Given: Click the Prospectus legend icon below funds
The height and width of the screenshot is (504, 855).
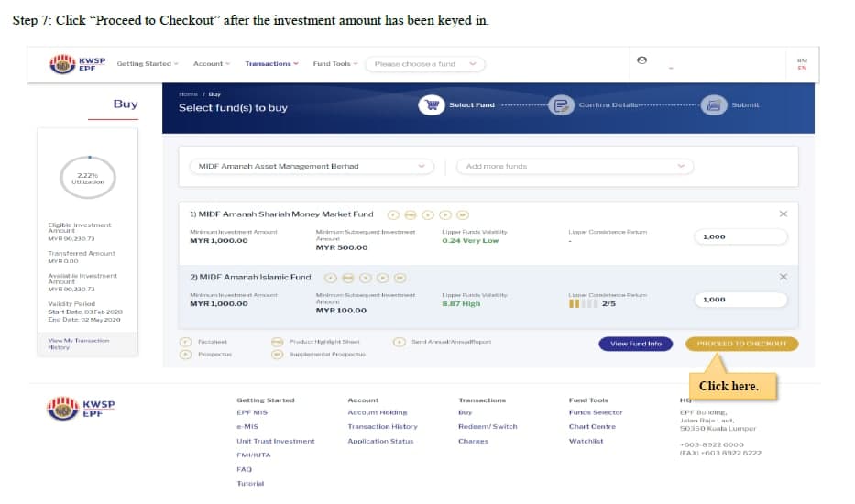Looking at the screenshot, I should point(185,354).
